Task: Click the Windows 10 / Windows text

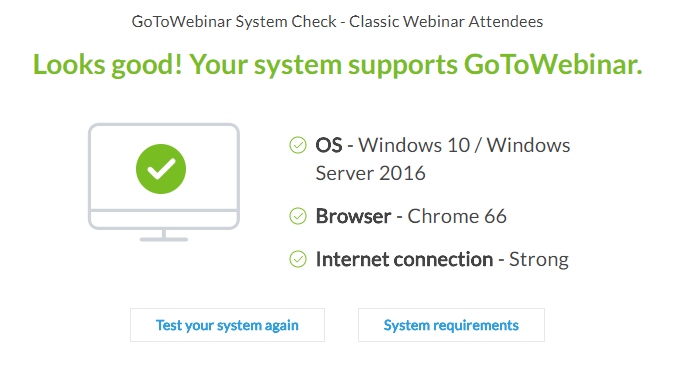Action: [464, 145]
